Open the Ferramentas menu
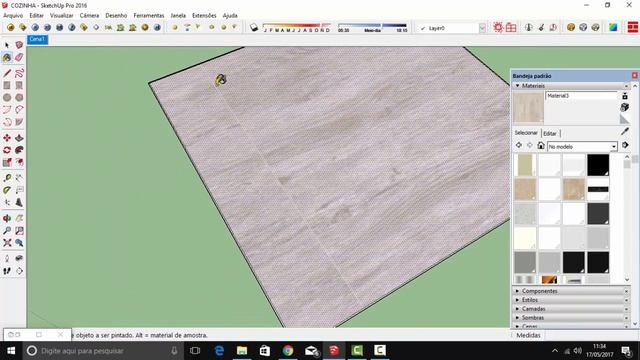Image resolution: width=640 pixels, height=360 pixels. 149,16
